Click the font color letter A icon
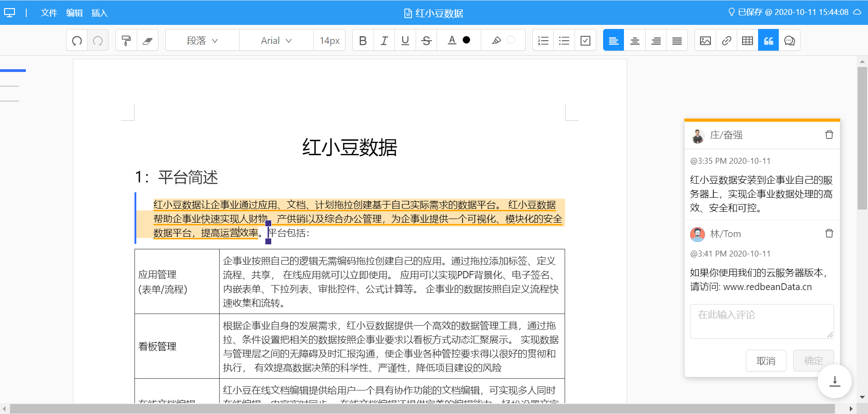868x414 pixels. [x=452, y=40]
